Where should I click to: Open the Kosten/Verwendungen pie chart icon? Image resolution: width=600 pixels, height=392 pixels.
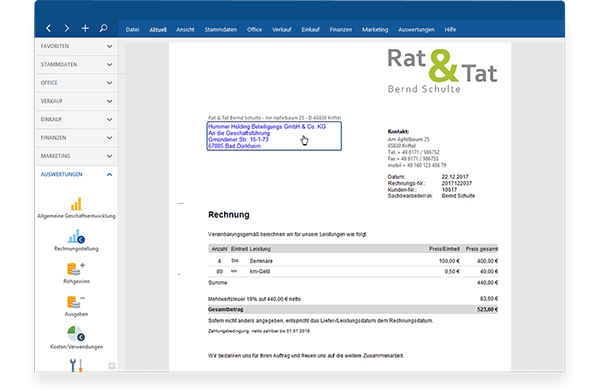click(x=76, y=334)
